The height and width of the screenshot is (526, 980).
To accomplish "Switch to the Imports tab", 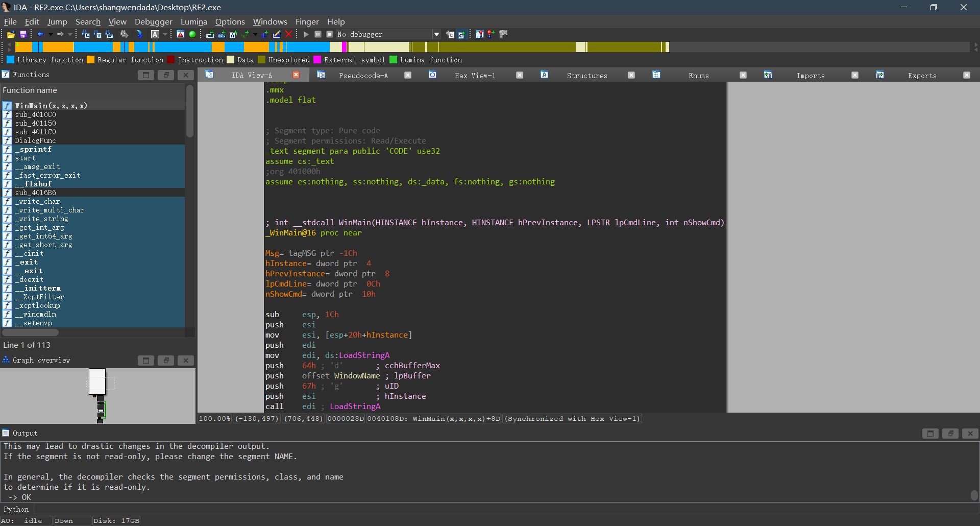I will pyautogui.click(x=811, y=75).
